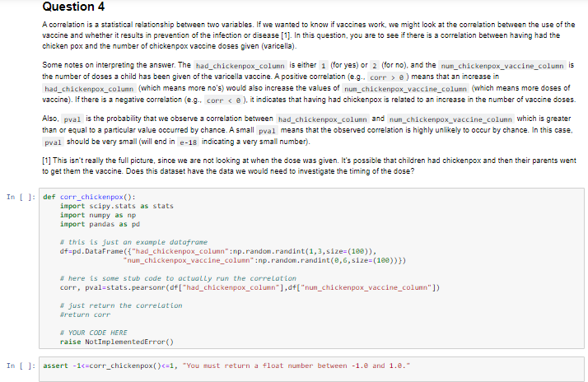The image size is (588, 382).
Task: Click the '#return corr' comment line
Action: [x=85, y=314]
